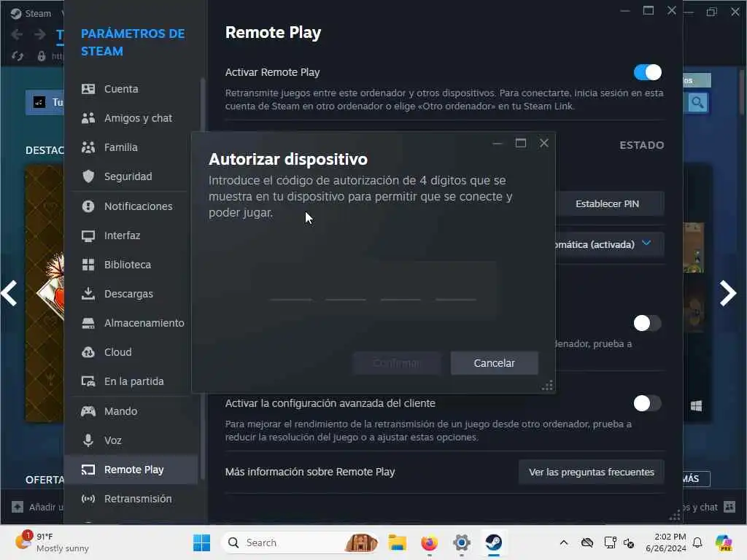
Task: Show hidden system tray icons
Action: point(564,542)
